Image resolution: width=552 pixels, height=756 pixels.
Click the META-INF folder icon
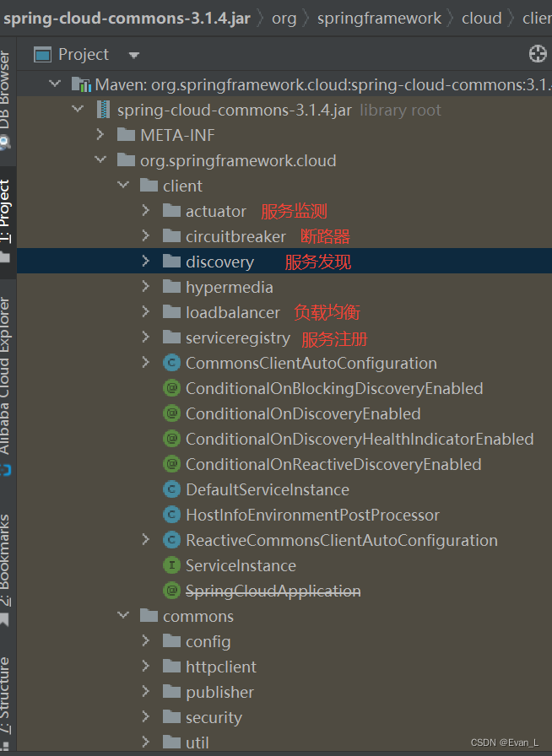pos(124,135)
